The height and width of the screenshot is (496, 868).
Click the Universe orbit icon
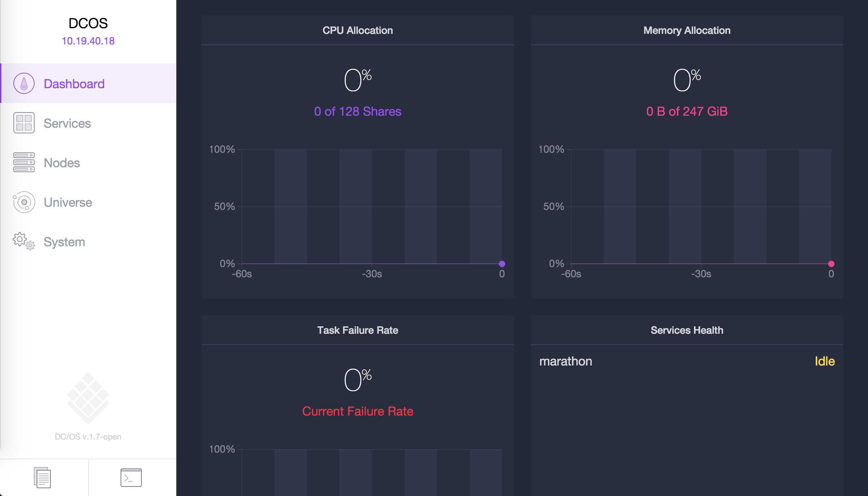tap(24, 202)
